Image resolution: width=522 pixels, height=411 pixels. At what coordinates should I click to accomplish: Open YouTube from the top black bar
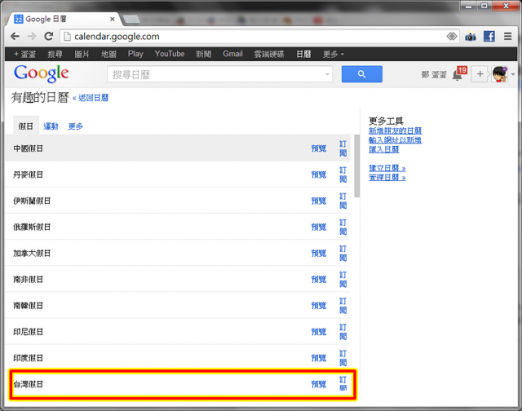click(169, 54)
